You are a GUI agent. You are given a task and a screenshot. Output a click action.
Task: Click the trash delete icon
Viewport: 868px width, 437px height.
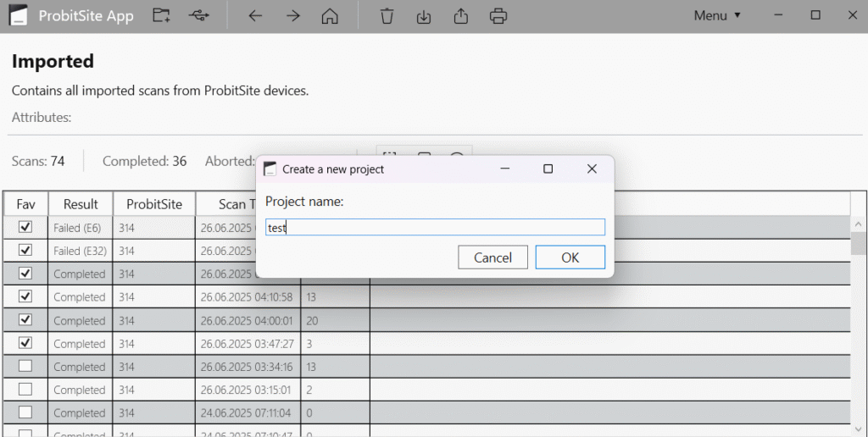387,16
